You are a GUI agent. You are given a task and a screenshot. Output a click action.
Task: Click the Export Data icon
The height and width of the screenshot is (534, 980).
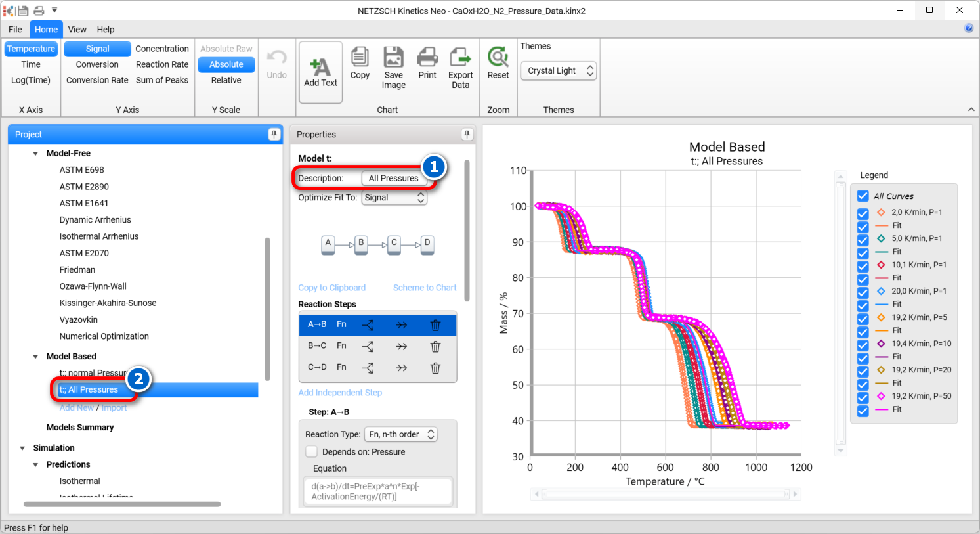click(x=460, y=58)
